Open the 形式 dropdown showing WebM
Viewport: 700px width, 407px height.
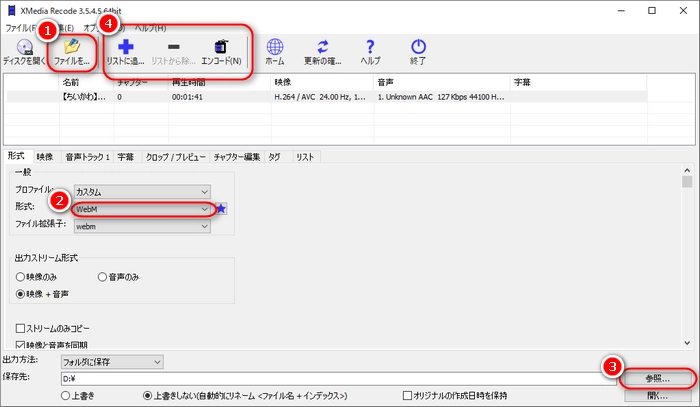coord(142,209)
